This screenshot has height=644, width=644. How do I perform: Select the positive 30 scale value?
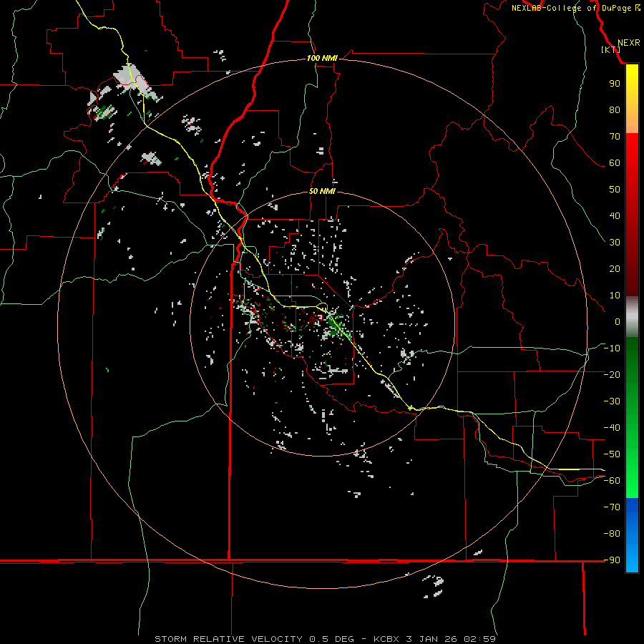pos(615,243)
